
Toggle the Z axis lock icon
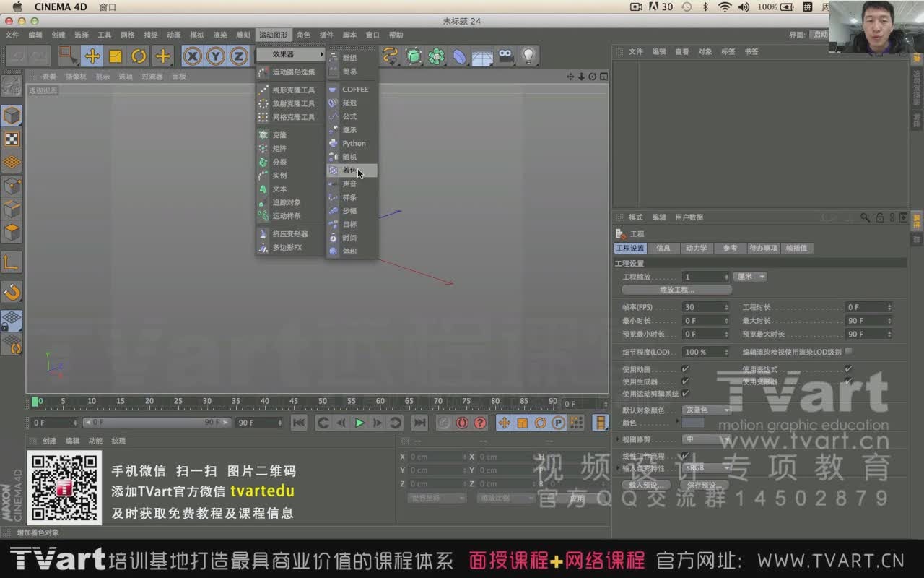[x=238, y=56]
